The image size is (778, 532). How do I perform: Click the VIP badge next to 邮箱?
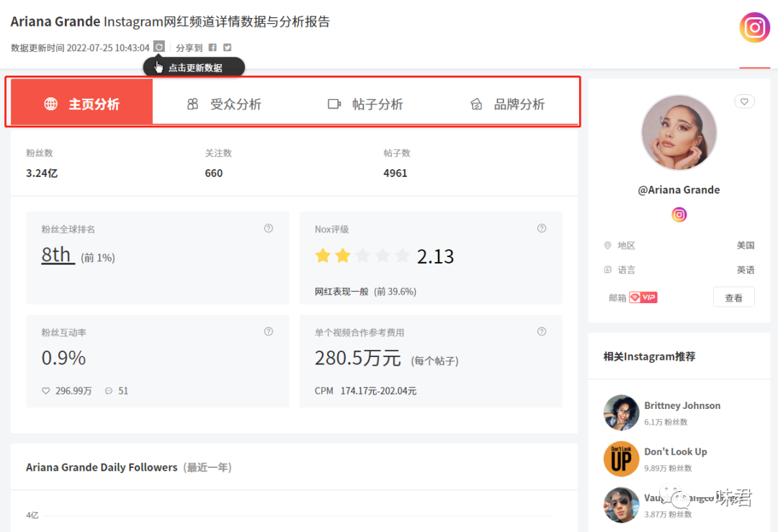tap(643, 297)
